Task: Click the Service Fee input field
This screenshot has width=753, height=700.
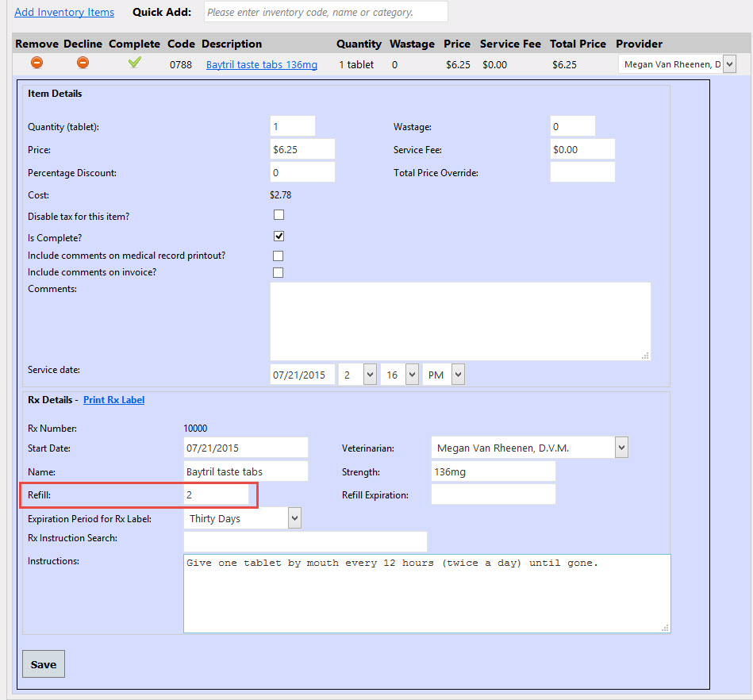Action: 582,149
